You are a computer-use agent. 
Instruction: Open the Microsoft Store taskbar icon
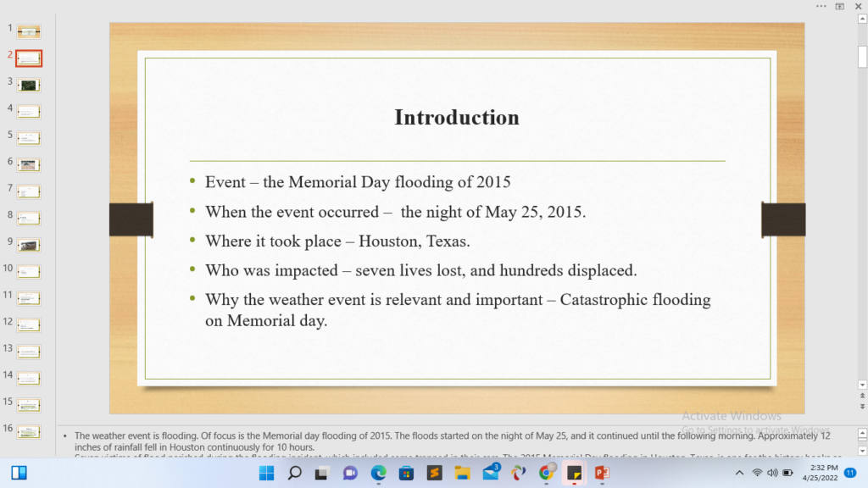[406, 473]
